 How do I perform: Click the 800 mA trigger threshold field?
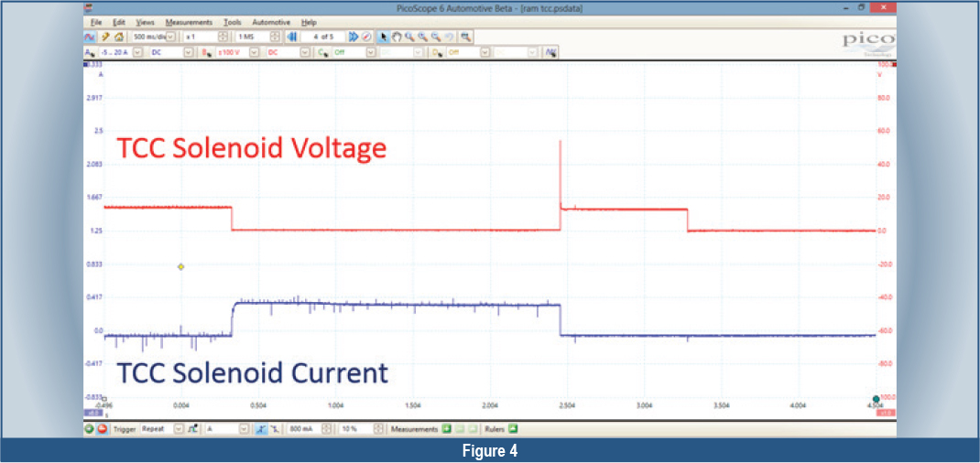[302, 428]
